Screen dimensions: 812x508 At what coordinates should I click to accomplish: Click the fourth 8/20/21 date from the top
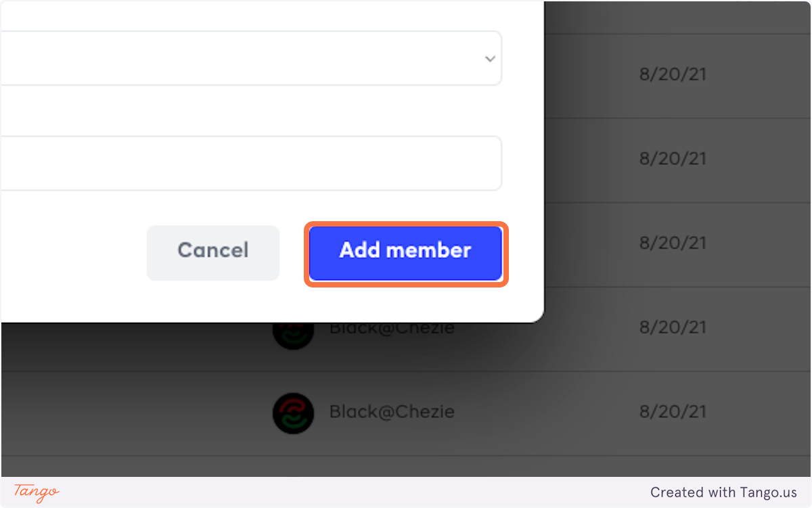672,327
